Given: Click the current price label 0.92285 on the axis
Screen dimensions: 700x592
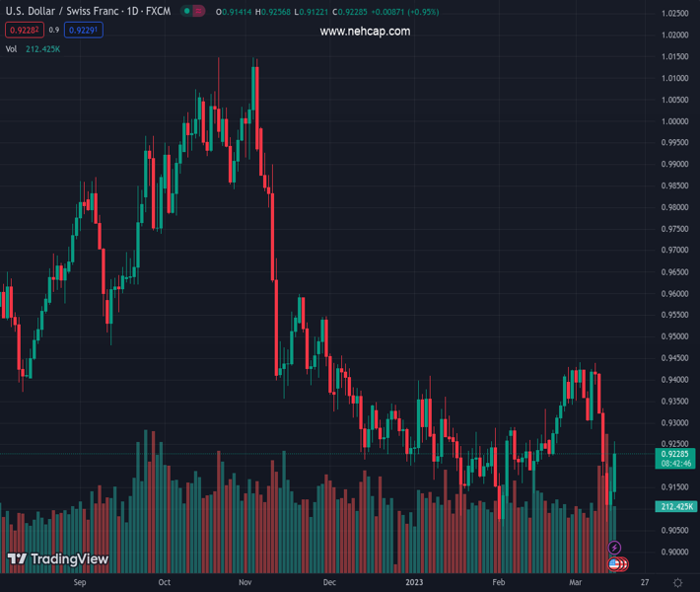Looking at the screenshot, I should 675,454.
